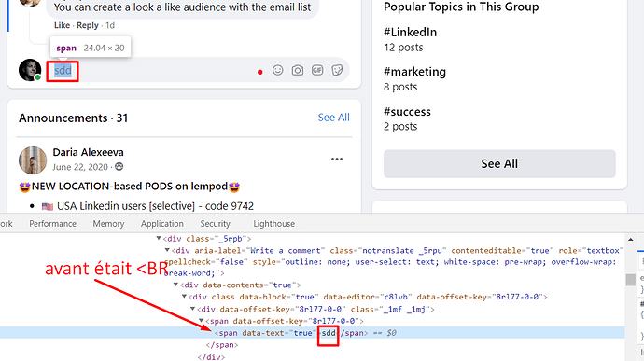Image resolution: width=644 pixels, height=361 pixels.
Task: Click the "2 posts" count
Action: pyautogui.click(x=400, y=127)
